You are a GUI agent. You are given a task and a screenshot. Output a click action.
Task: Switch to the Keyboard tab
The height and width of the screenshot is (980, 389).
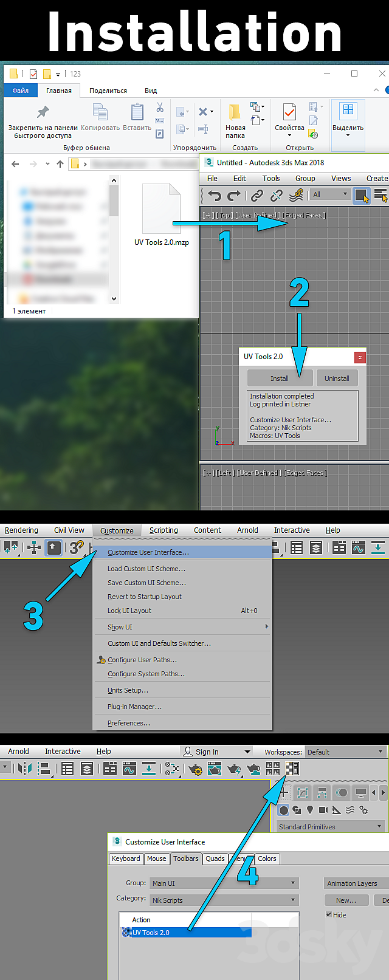[x=126, y=858]
